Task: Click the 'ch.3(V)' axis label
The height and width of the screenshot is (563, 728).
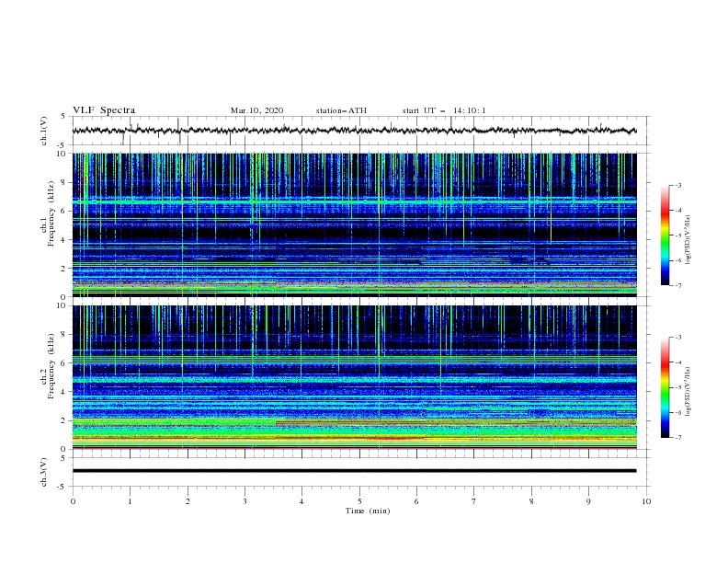Action: (x=43, y=472)
